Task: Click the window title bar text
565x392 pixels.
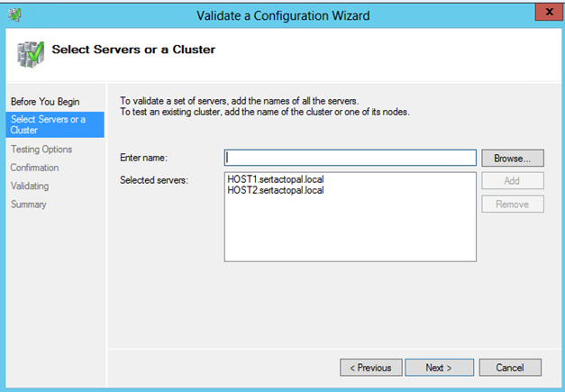Action: pos(284,14)
